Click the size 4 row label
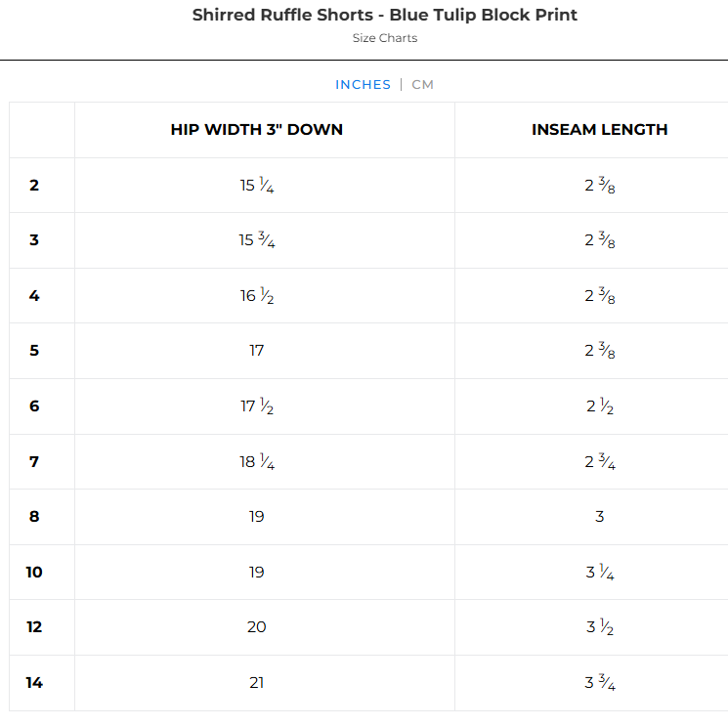 [x=34, y=295]
